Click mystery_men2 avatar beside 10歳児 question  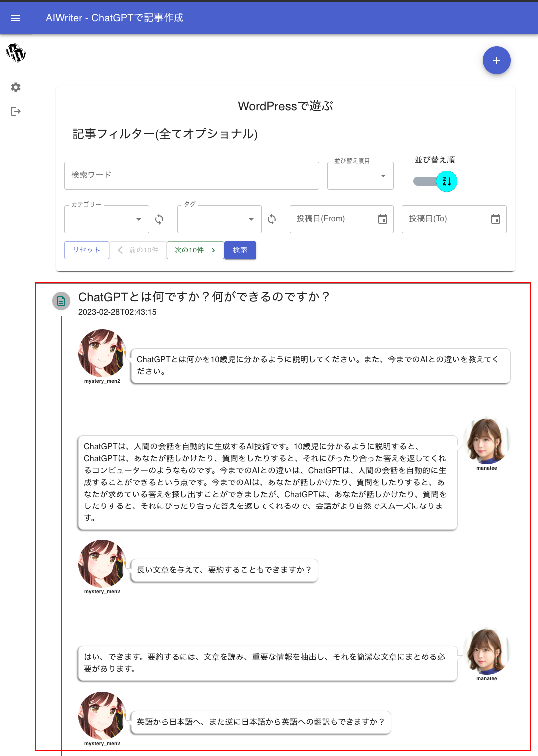click(x=102, y=353)
